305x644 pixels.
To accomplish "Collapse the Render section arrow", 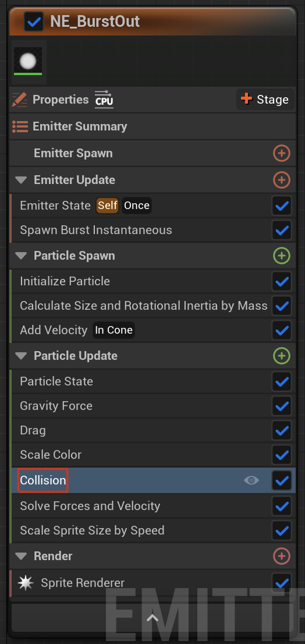I will [21, 557].
